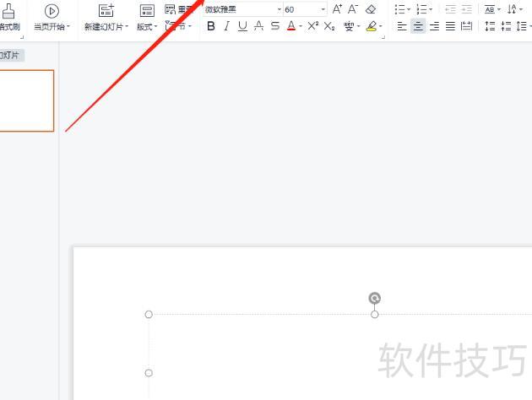Open phonetic guide dropdown arrow
The width and height of the screenshot is (532, 400).
(359, 26)
